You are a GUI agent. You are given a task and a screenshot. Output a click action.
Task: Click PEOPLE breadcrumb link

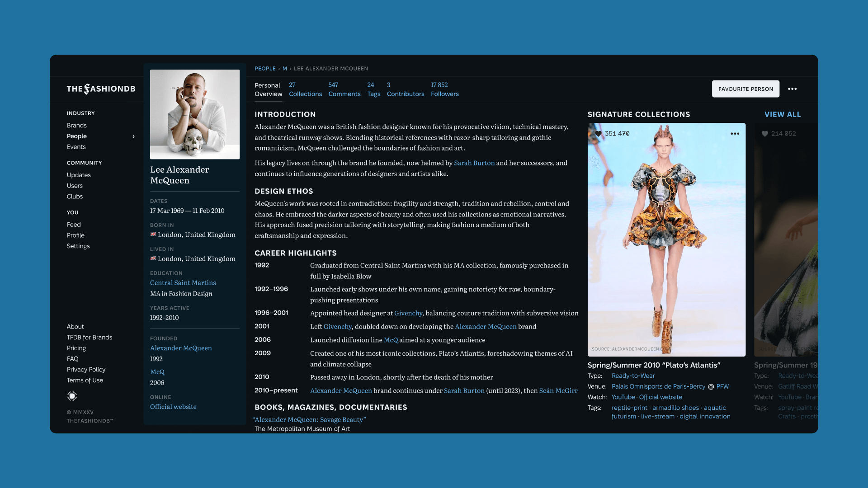pos(265,69)
